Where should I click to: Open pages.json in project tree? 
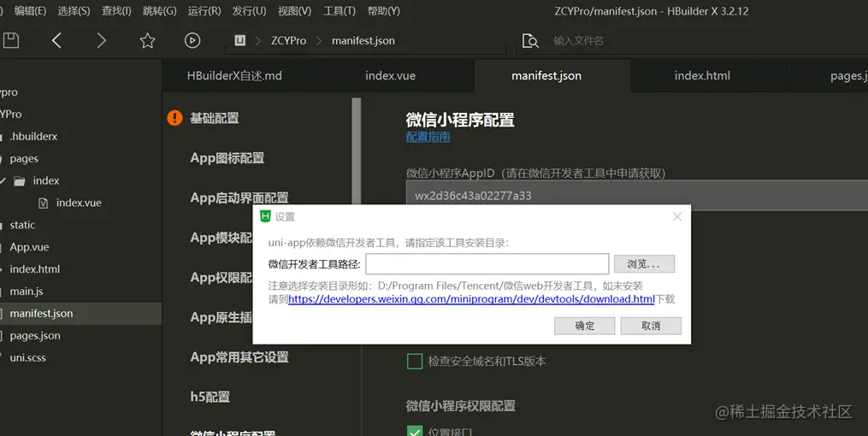click(35, 336)
